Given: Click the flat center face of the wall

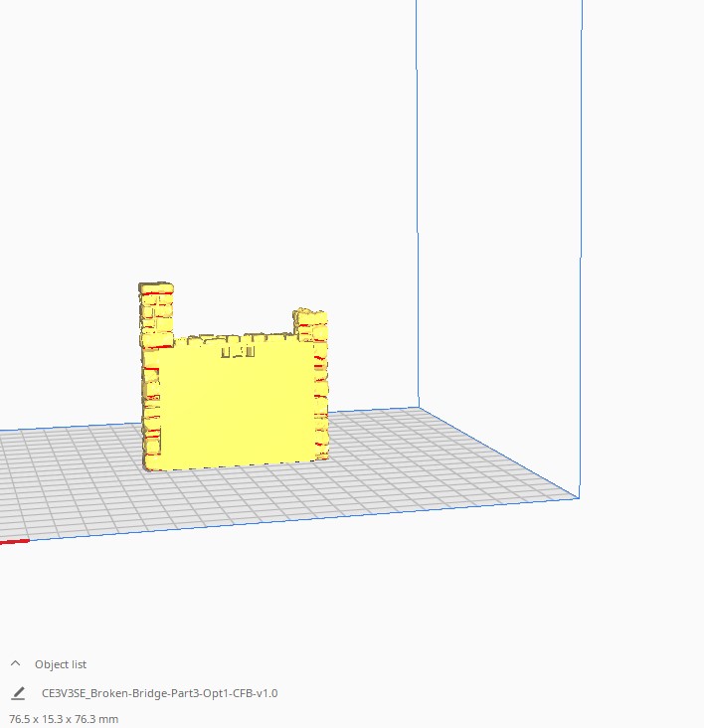Looking at the screenshot, I should click(237, 409).
